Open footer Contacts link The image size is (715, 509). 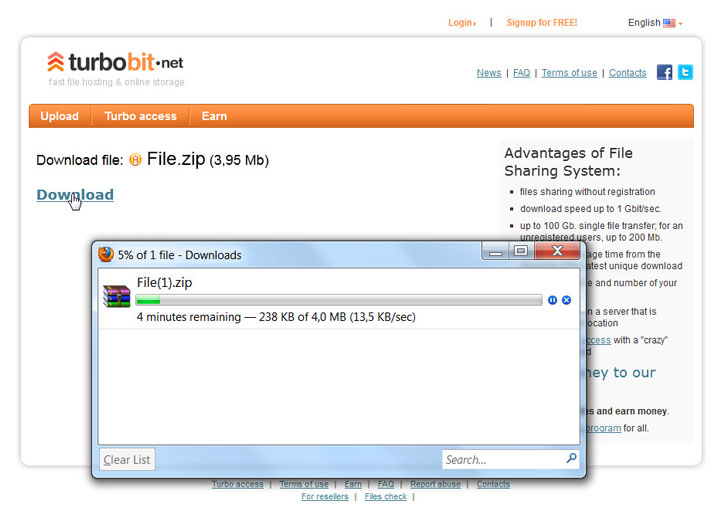click(x=493, y=484)
